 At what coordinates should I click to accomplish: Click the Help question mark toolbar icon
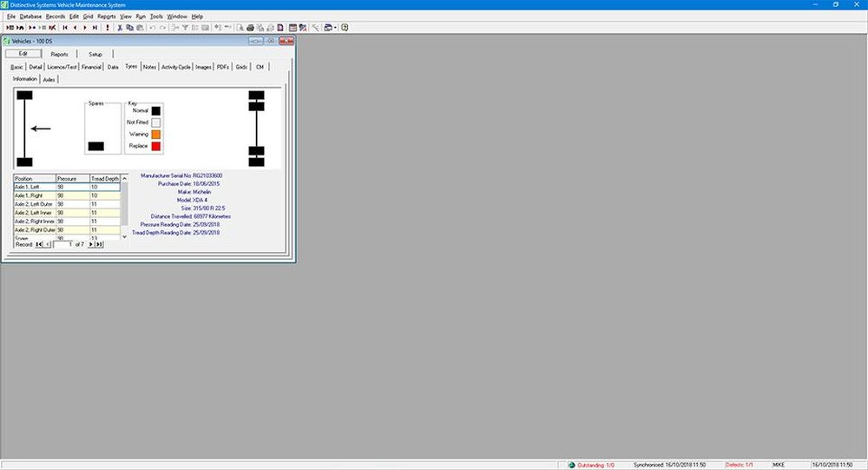(345, 27)
